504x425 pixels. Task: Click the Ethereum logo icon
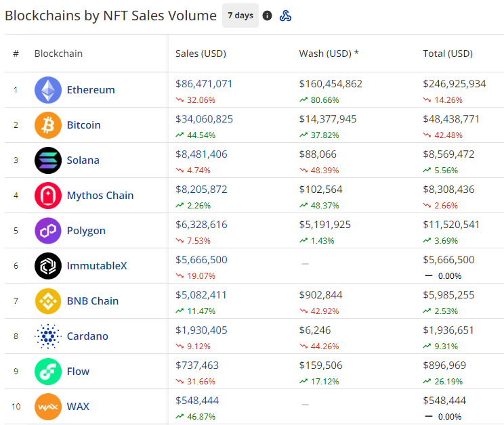(48, 90)
